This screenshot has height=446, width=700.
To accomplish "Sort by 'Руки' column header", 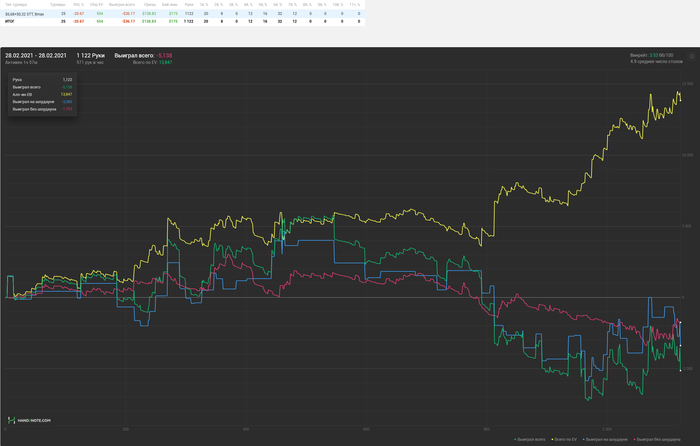I will (189, 4).
